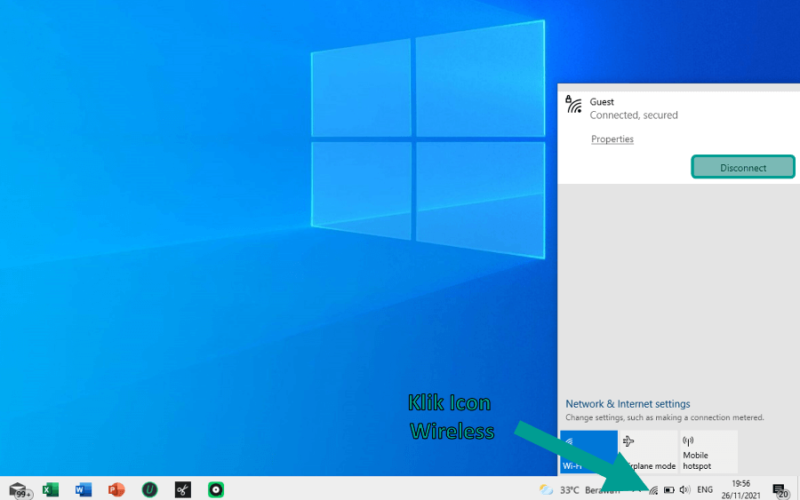
Task: Toggle the Airplane mode tile
Action: 648,452
